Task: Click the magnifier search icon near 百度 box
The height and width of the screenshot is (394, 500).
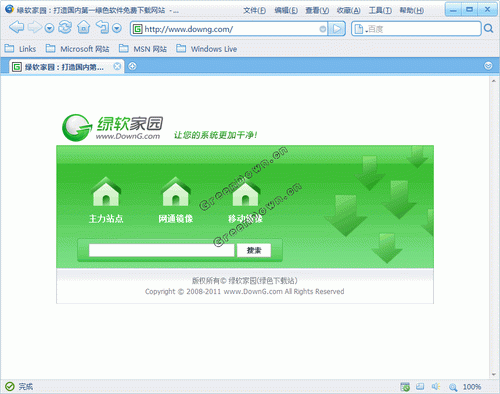Action: coord(489,29)
